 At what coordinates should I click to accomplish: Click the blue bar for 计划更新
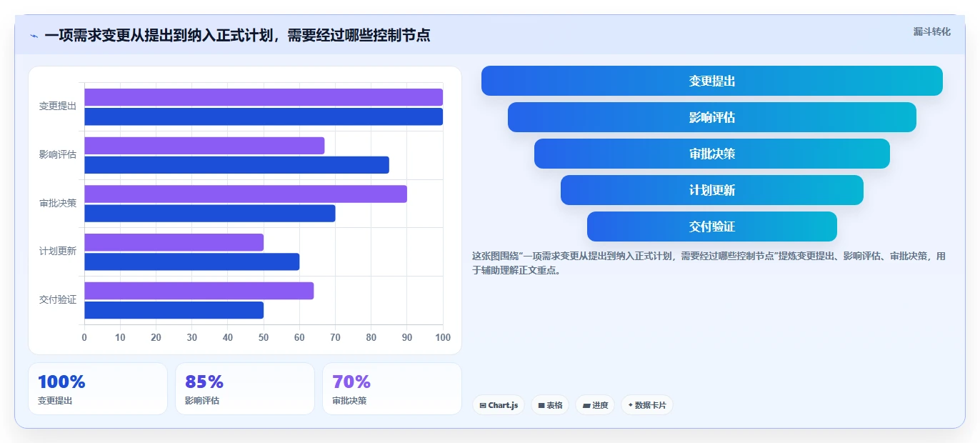coord(192,262)
